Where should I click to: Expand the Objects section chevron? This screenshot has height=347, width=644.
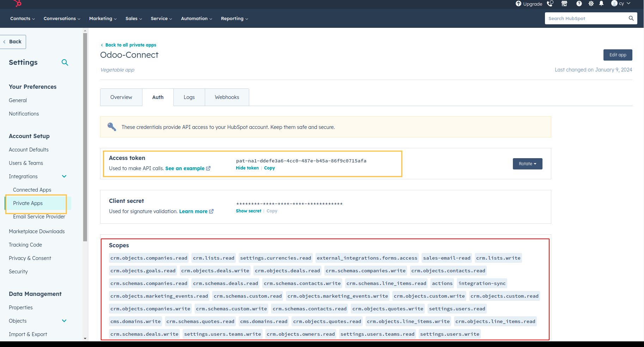64,321
